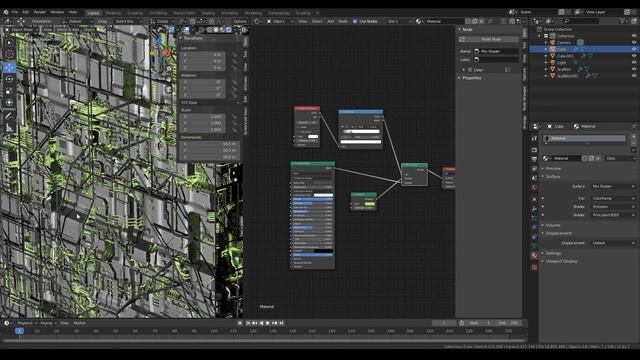Switch to the Layout workspace tab

[93, 13]
